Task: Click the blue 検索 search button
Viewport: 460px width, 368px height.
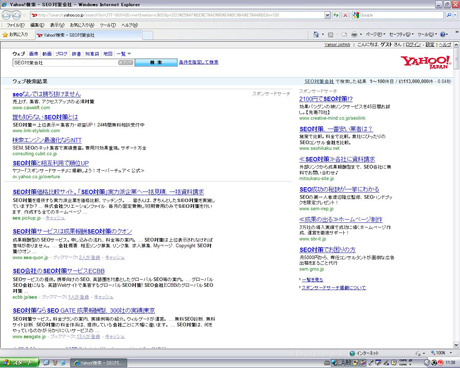Action: (x=156, y=62)
